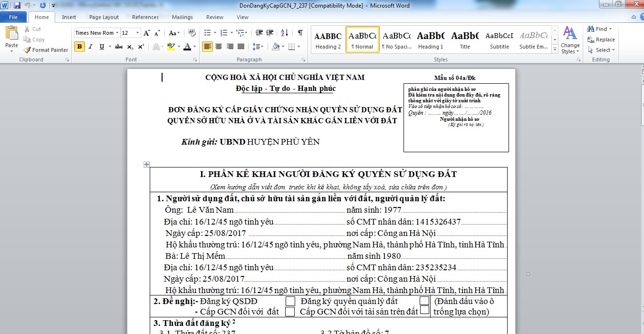This screenshot has height=334, width=644.
Task: Apply the yellow text highlight color
Action: click(x=170, y=47)
